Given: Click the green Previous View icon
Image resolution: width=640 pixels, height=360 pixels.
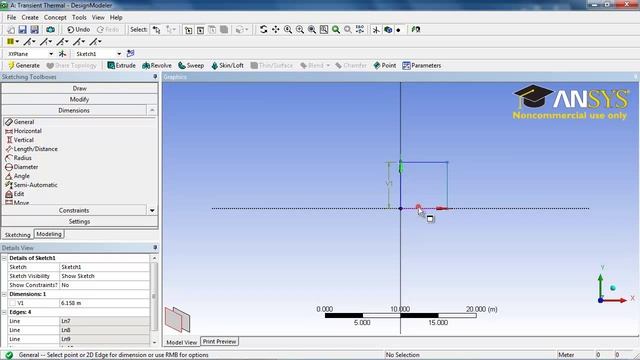Looking at the screenshot, I should click(x=336, y=29).
